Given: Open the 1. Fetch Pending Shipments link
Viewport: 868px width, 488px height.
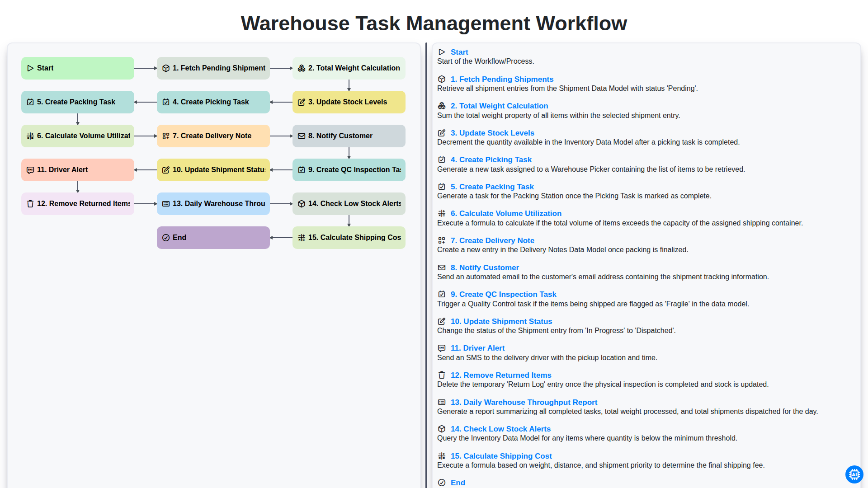Looking at the screenshot, I should 502,79.
